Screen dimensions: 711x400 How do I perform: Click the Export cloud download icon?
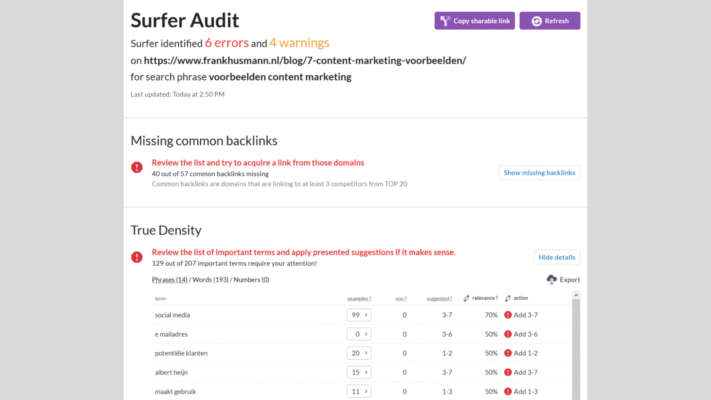click(x=551, y=280)
